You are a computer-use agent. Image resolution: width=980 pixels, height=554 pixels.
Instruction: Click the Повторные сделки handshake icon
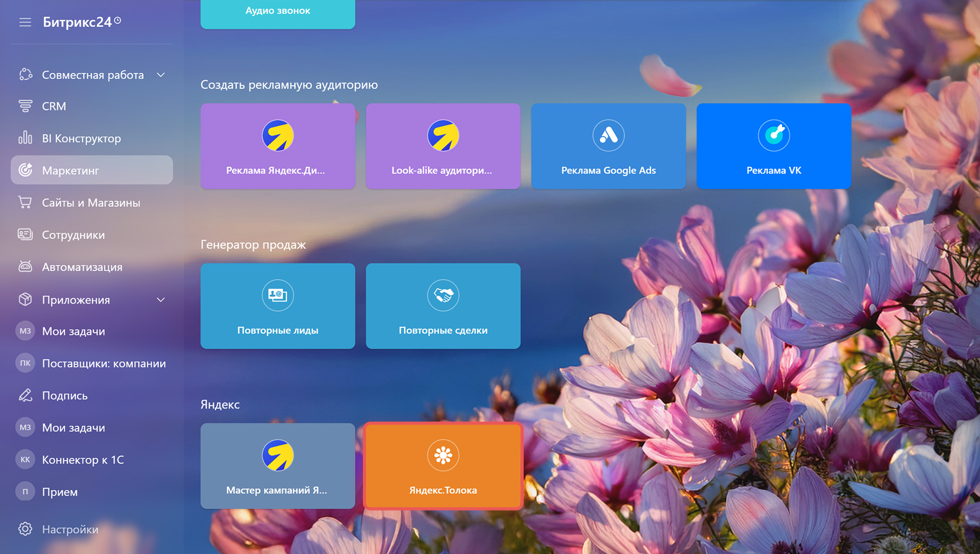pyautogui.click(x=443, y=295)
